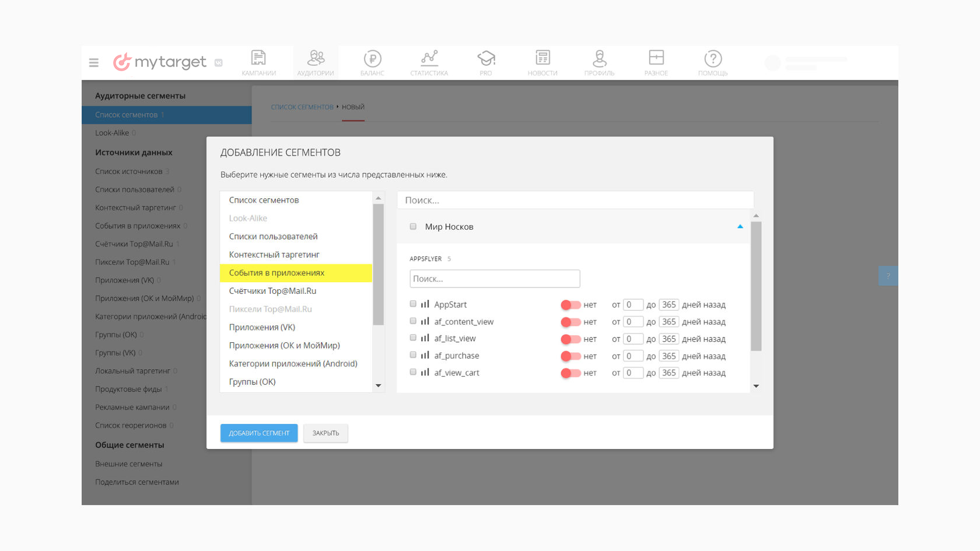Toggle the нет switch for af_purchase
980x551 pixels.
[570, 356]
